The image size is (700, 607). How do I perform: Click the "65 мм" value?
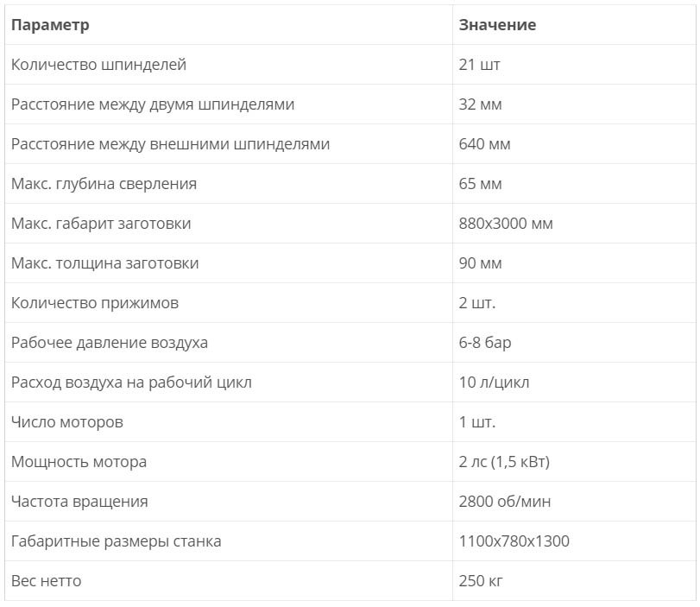[480, 184]
